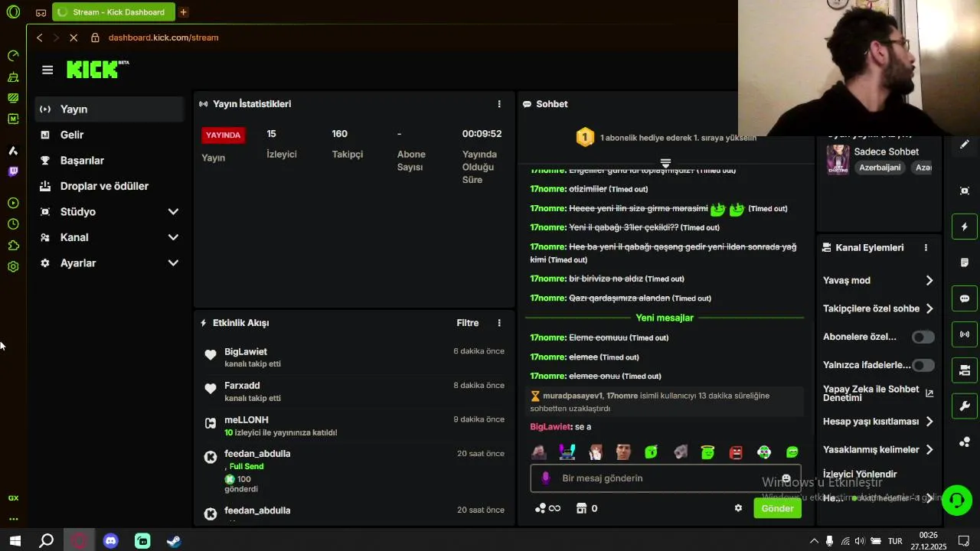980x551 pixels.
Task: Click meLLONH raid event in feed
Action: tap(354, 425)
